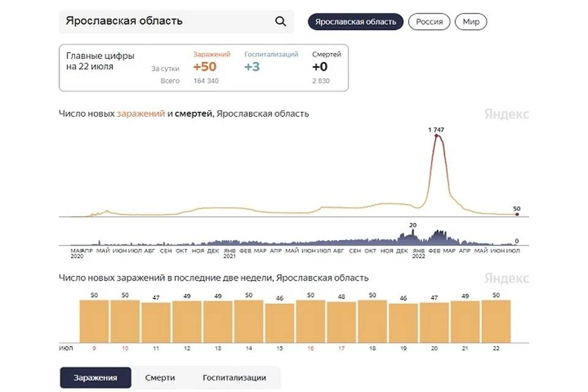Click the search magnifier icon

tap(281, 21)
